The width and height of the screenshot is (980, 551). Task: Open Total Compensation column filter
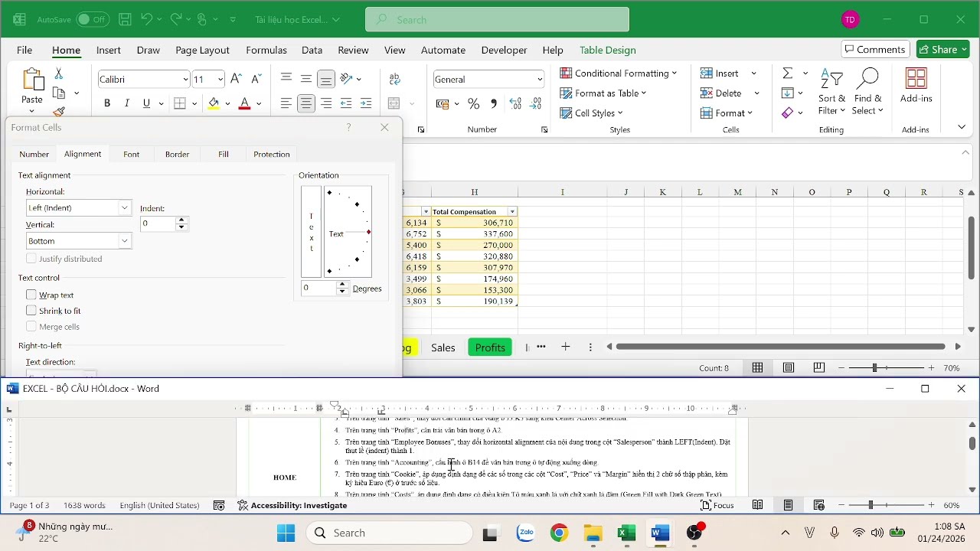(x=512, y=212)
